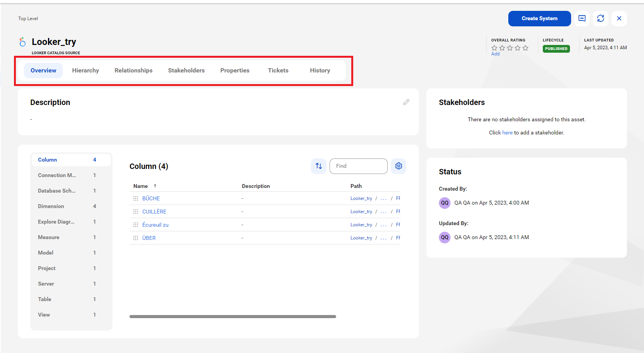
Task: Switch to the Relationships tab
Action: pyautogui.click(x=134, y=71)
